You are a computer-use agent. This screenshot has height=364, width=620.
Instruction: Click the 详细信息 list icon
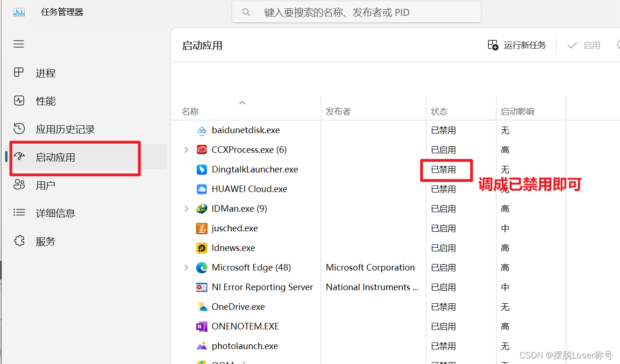click(19, 213)
